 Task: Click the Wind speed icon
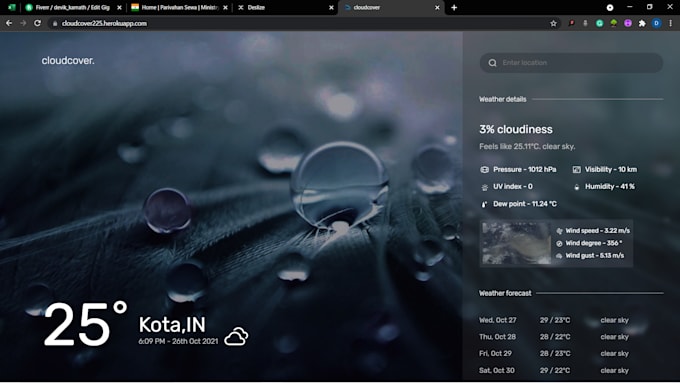tap(559, 231)
